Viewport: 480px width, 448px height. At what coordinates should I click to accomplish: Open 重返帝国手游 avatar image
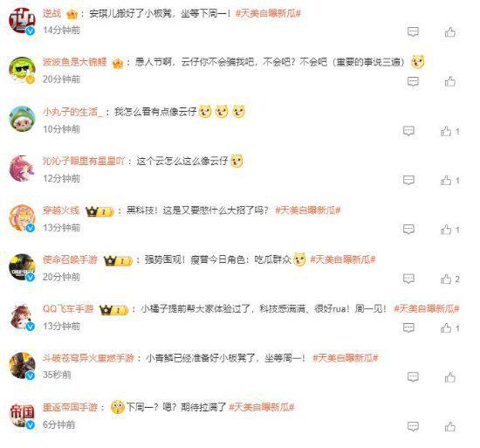click(x=22, y=415)
